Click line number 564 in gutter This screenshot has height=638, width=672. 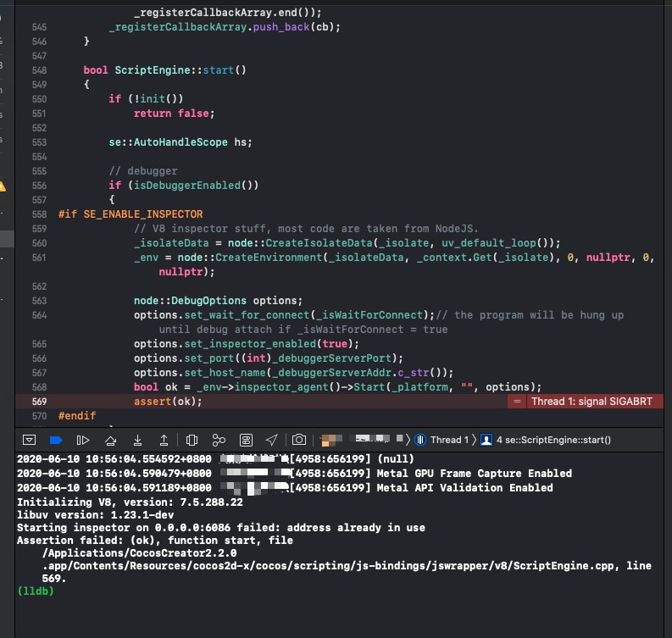[x=39, y=315]
